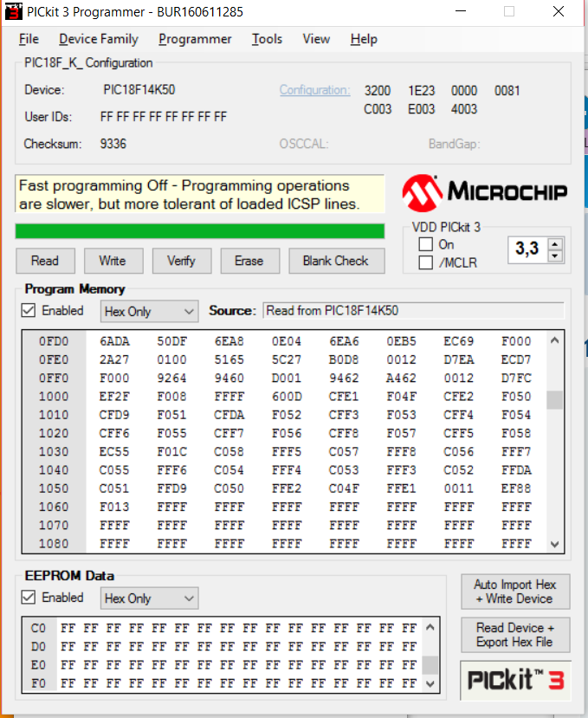Click the PICkit 3 logo at bottom right
Image resolution: width=588 pixels, height=718 pixels.
point(515,680)
